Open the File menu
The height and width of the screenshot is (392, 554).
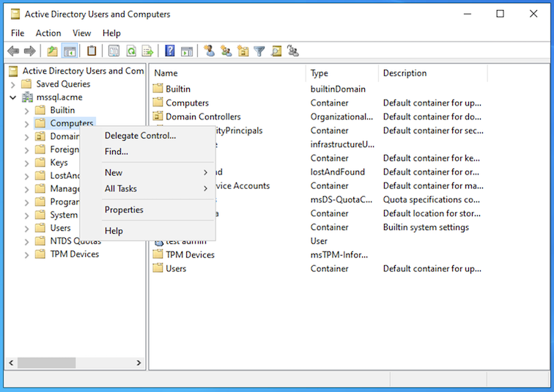point(18,33)
